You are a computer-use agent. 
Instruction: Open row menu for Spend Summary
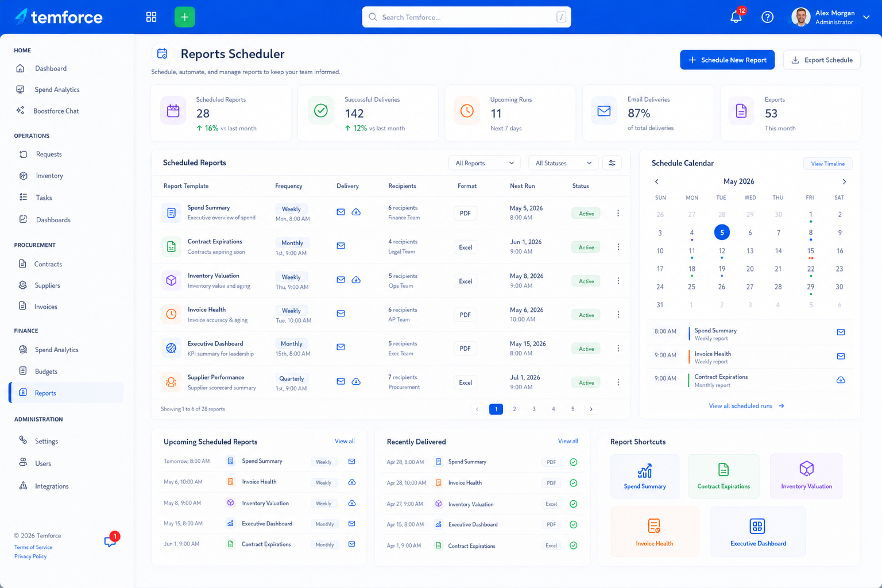coord(618,213)
